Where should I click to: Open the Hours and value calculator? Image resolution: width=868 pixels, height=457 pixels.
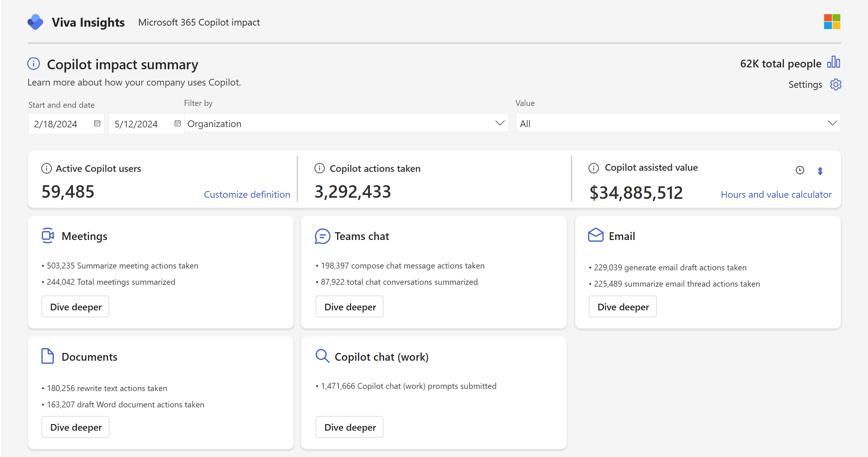776,194
